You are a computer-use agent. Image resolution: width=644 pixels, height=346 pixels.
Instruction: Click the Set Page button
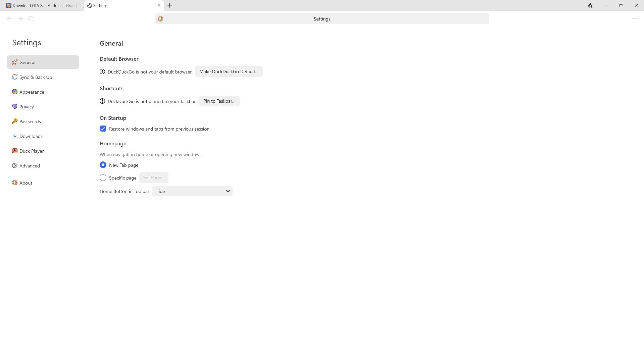[154, 178]
